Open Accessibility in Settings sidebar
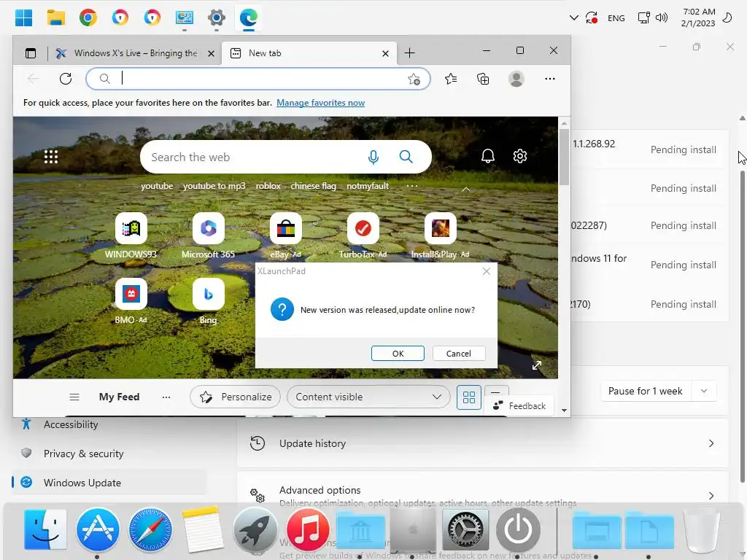Screen dimensions: 747x560 [x=109, y=424]
